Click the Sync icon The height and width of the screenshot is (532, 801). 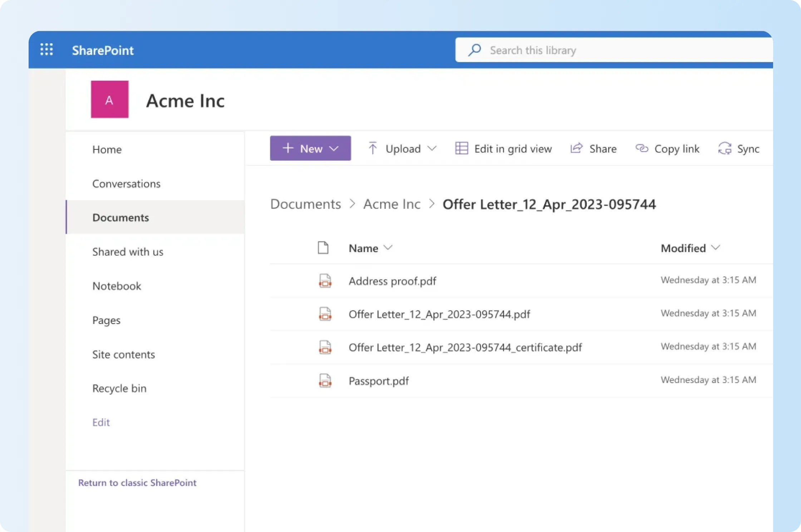click(725, 148)
